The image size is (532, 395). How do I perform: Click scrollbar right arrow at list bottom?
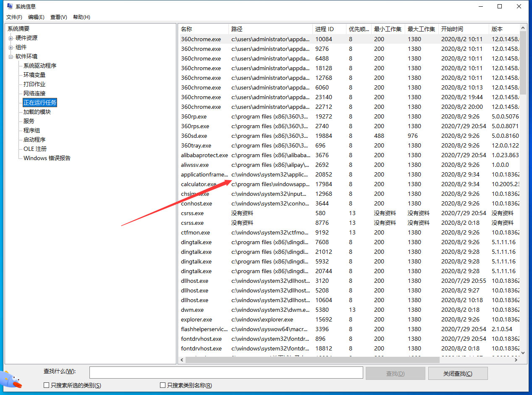pyautogui.click(x=516, y=360)
